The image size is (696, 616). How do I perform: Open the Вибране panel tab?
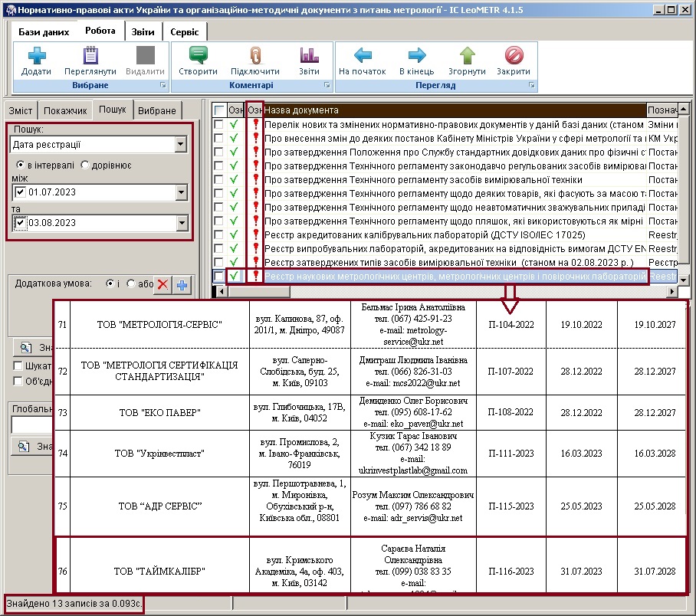pyautogui.click(x=157, y=111)
